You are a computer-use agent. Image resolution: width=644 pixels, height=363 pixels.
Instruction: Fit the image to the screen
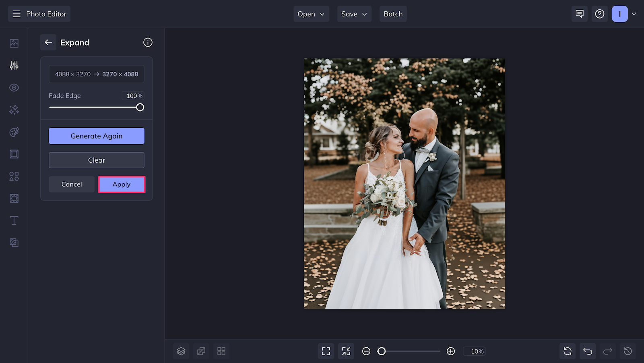326,351
